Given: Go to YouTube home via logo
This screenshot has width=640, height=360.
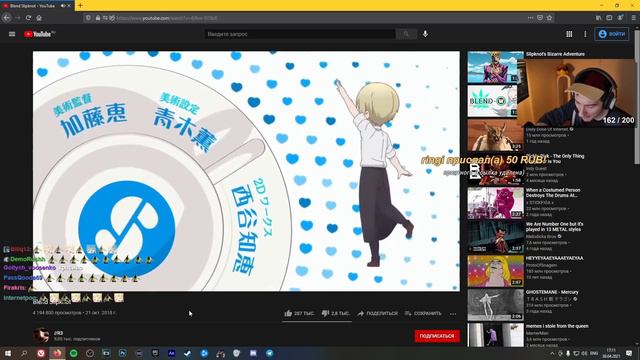Looking at the screenshot, I should [39, 34].
